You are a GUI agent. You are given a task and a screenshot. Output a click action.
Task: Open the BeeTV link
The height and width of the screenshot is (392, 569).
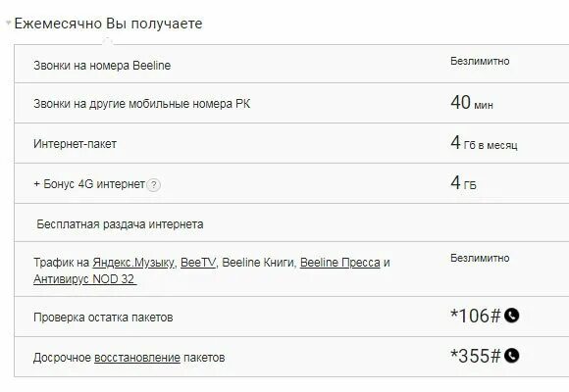pos(198,263)
